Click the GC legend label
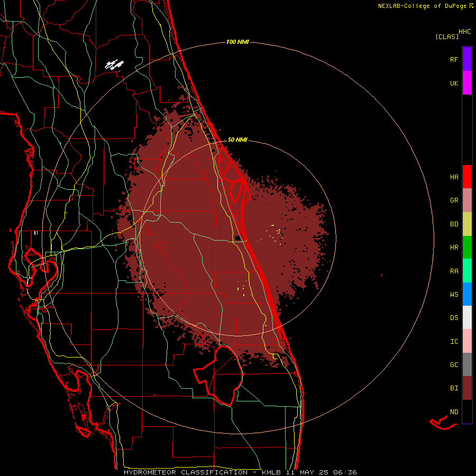476x476 pixels. pyautogui.click(x=454, y=365)
